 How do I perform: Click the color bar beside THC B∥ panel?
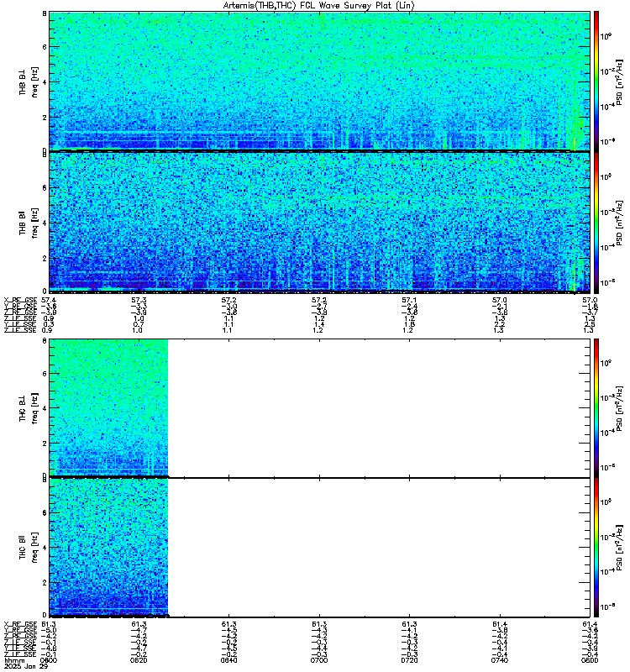[596, 548]
